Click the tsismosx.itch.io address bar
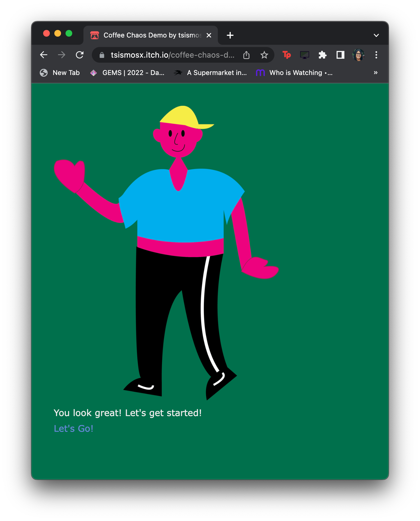The height and width of the screenshot is (521, 420). 172,55
